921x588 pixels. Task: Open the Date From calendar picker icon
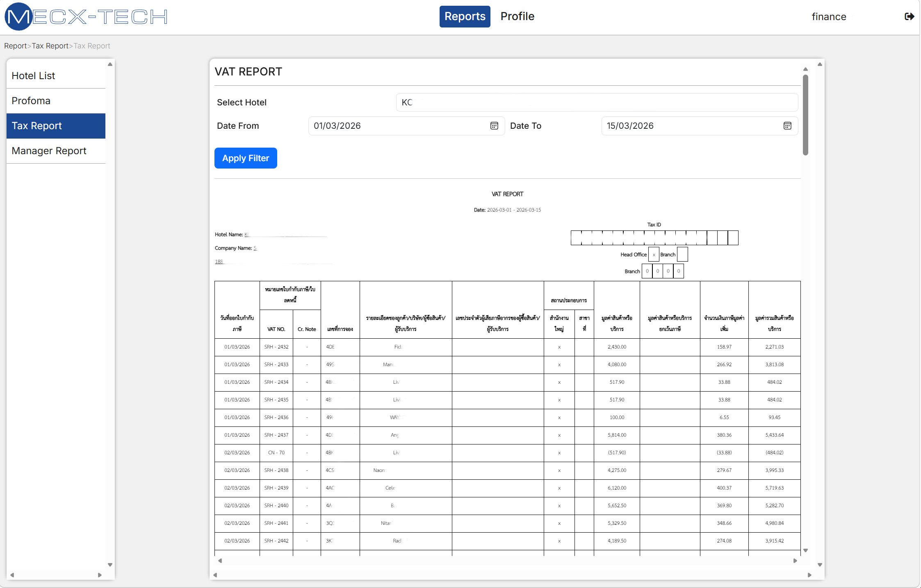tap(494, 126)
